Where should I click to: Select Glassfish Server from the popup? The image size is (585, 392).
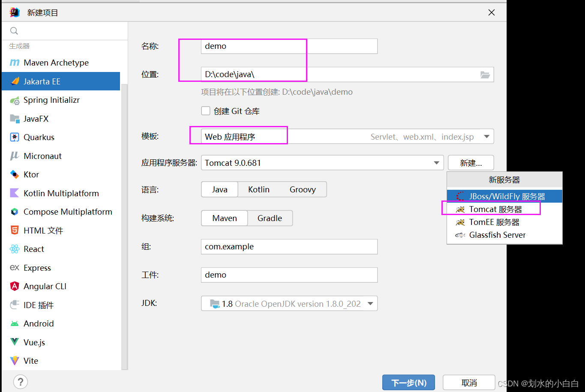pos(504,235)
